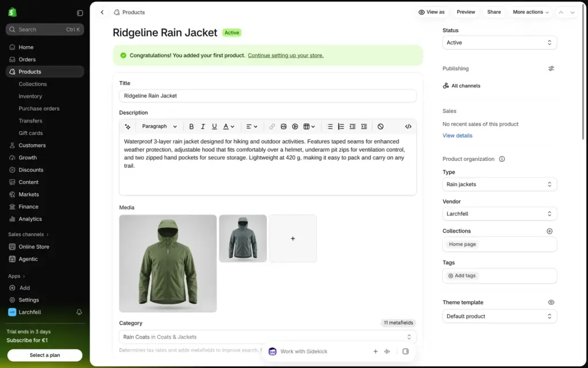Click the Home page collection chip
The image size is (588, 368).
[x=462, y=244]
